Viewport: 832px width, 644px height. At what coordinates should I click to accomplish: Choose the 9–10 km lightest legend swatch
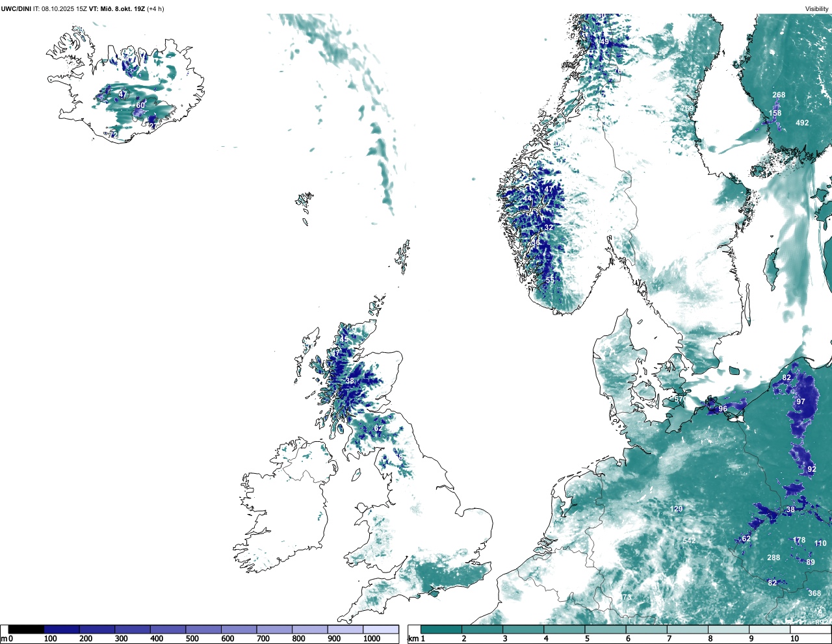click(x=770, y=630)
